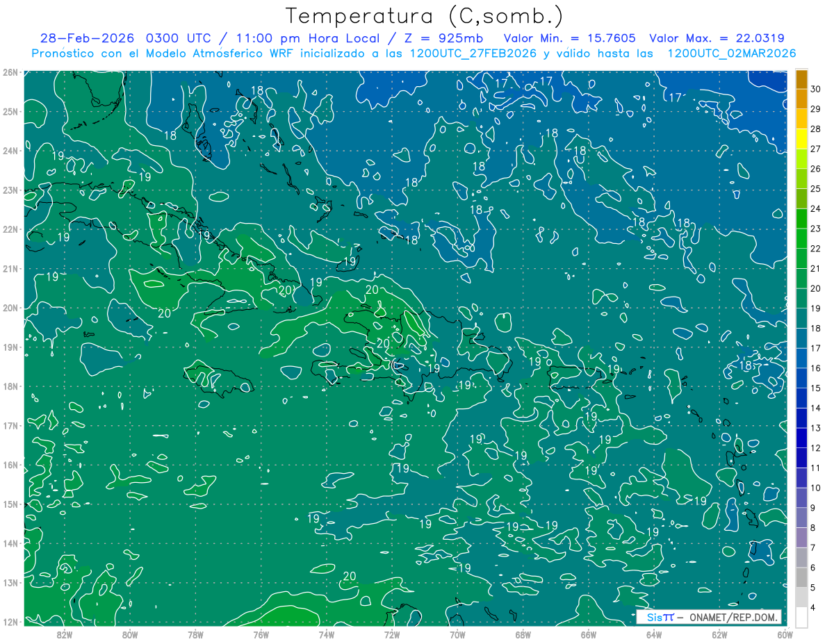Click the '21N' latitude axis label
This screenshot has width=834, height=644.
[10, 268]
